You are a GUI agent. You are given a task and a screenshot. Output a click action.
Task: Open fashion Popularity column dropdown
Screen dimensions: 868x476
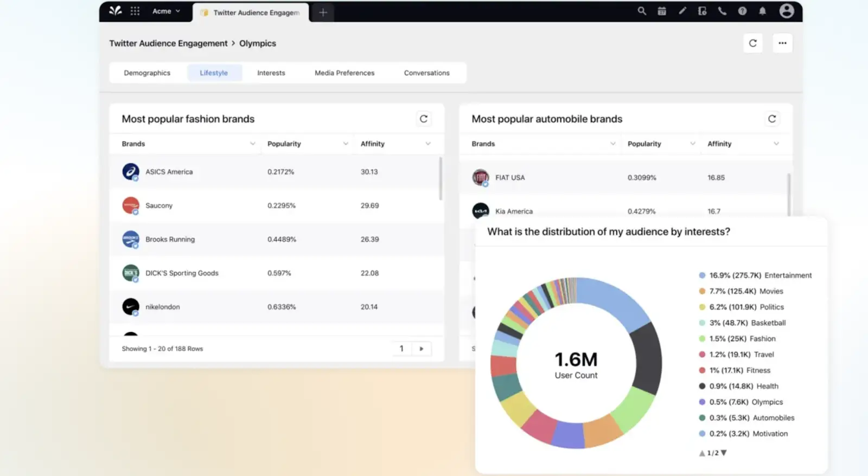pyautogui.click(x=346, y=144)
